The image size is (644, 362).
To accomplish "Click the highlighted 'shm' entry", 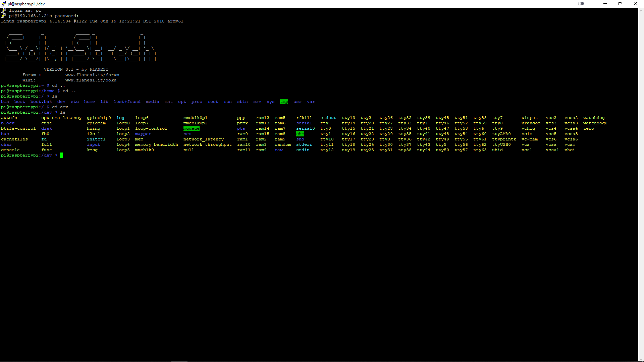I will [x=300, y=134].
